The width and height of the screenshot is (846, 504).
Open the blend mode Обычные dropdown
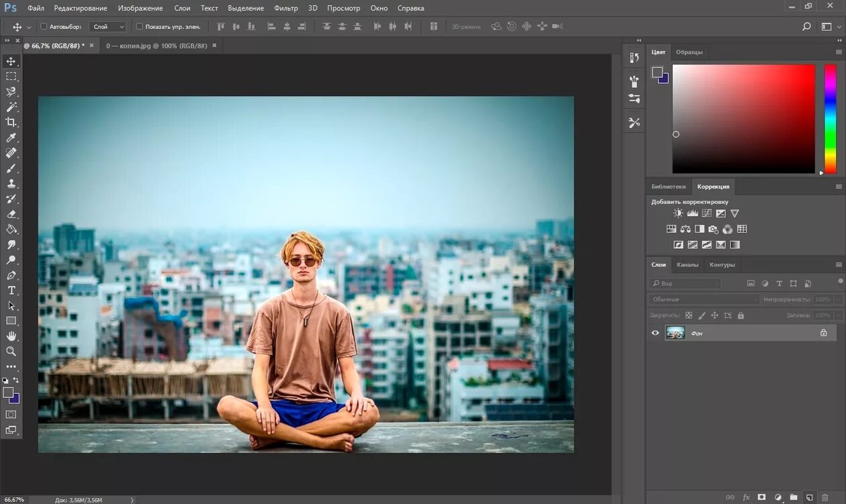704,299
